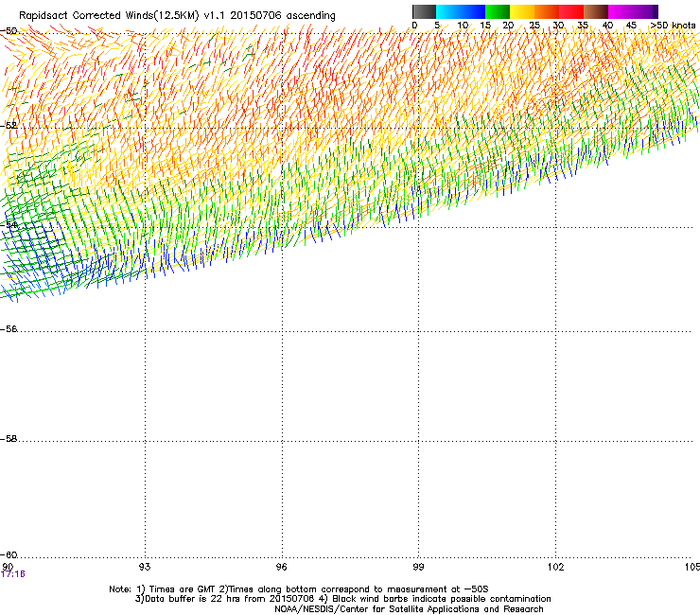Click the 'Times are GMT' note line

point(299,589)
